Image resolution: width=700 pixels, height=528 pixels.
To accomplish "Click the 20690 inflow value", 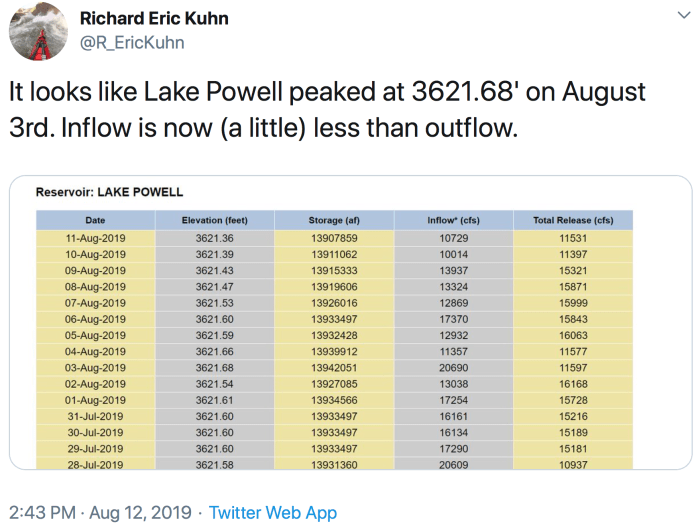I will [x=454, y=368].
